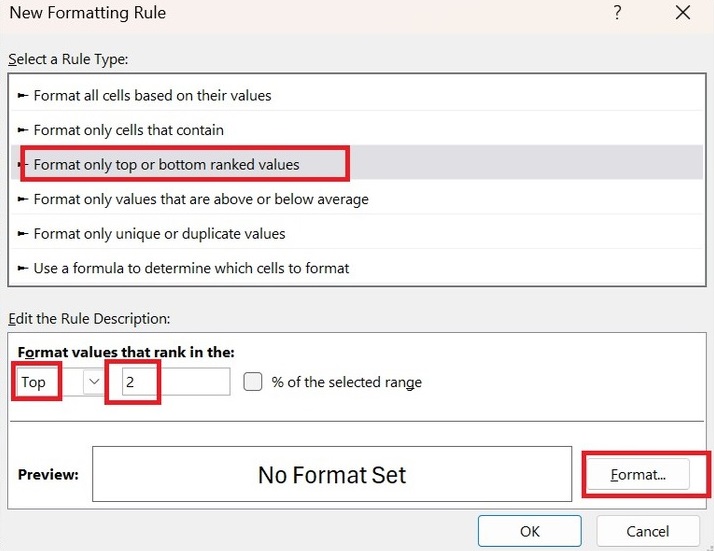Screen dimensions: 714x551
Task: Click the 'No Format Set' preview box
Action: pyautogui.click(x=332, y=474)
